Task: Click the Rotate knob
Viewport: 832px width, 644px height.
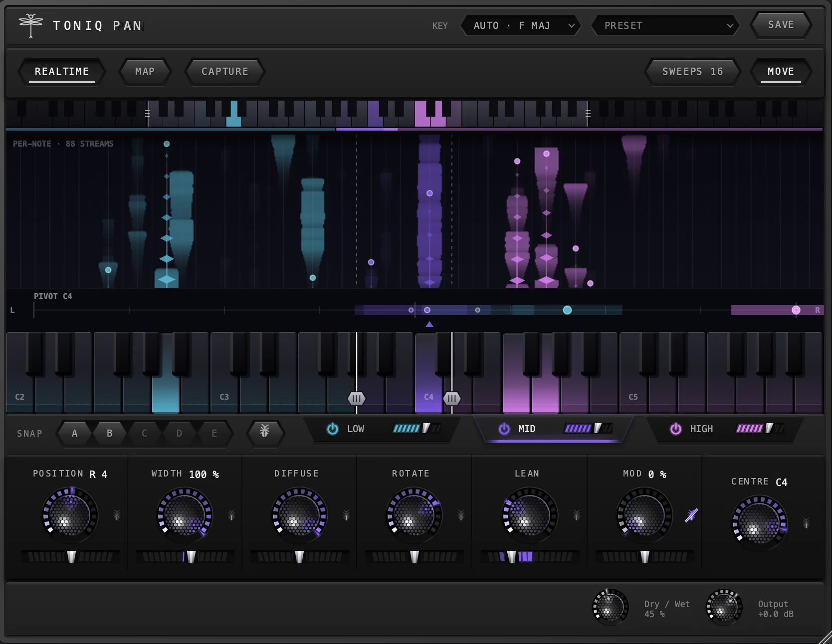Action: pos(415,515)
